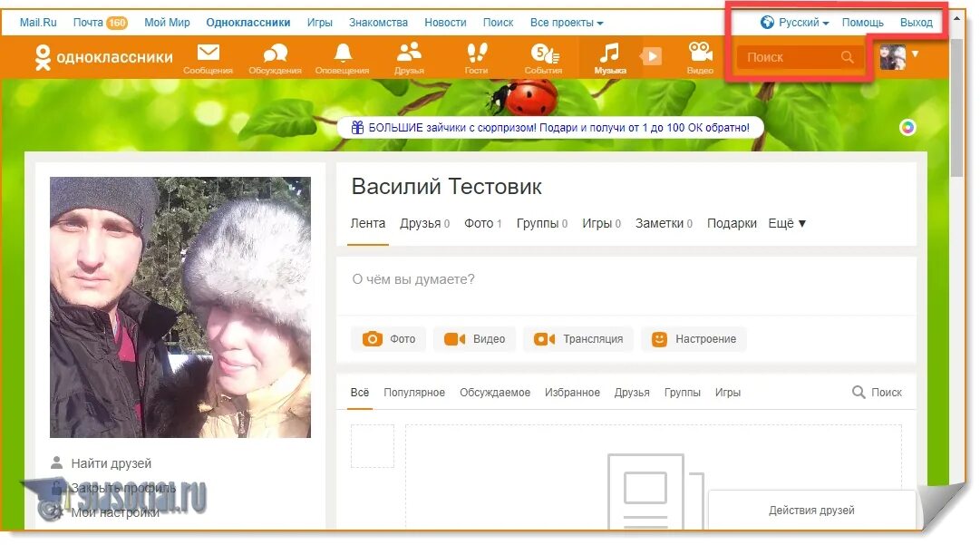Click the Найти друзей link
The width and height of the screenshot is (980, 545).
[112, 463]
